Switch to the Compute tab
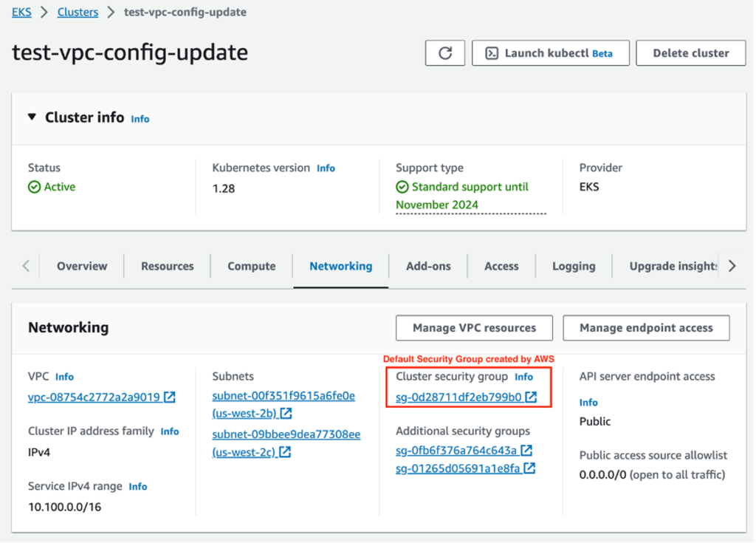756x543 pixels. [x=252, y=266]
